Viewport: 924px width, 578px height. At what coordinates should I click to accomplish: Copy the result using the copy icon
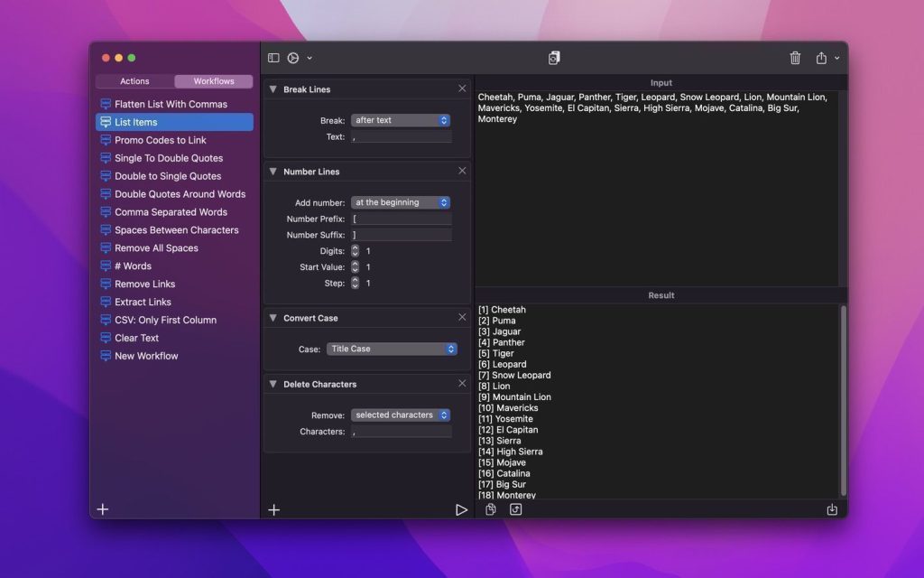(490, 509)
